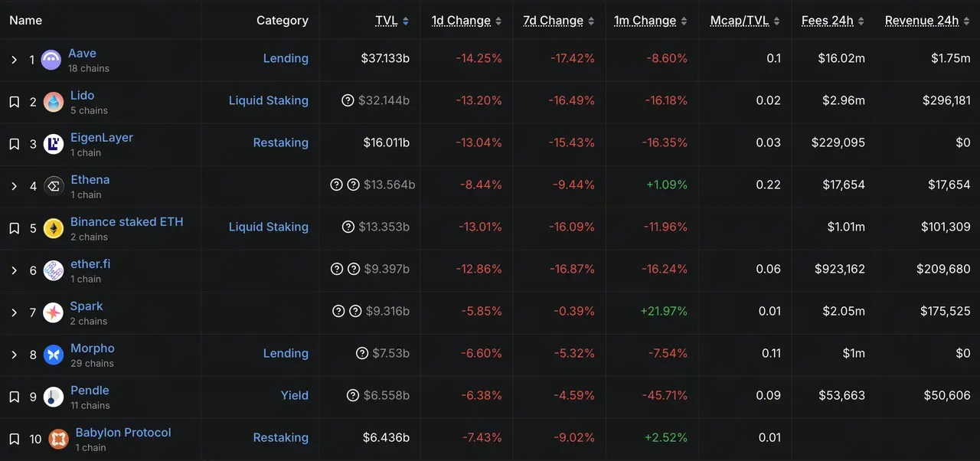This screenshot has width=980, height=461.
Task: Open the ether.fi protocol page
Action: tap(90, 264)
